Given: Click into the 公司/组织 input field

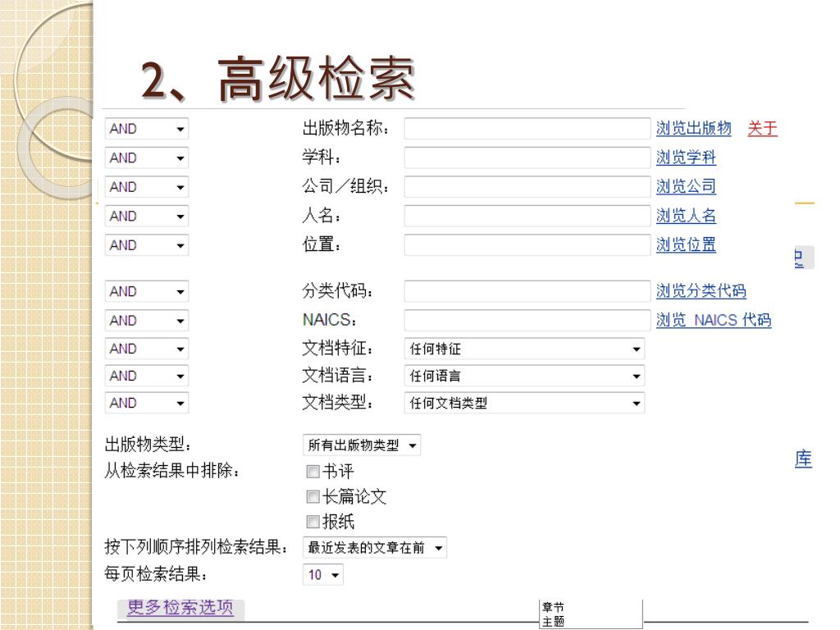Looking at the screenshot, I should [527, 186].
